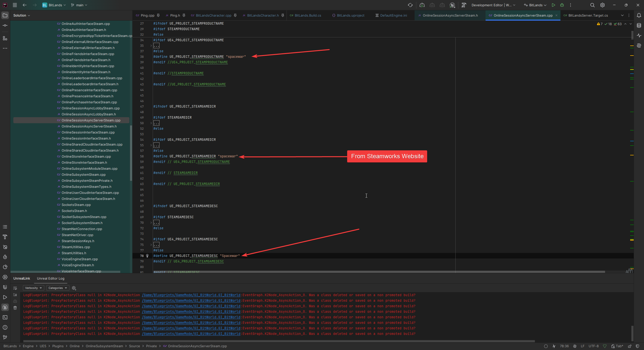The height and width of the screenshot is (350, 644).
Task: Toggle scroll to end in log
Action: click(15, 295)
